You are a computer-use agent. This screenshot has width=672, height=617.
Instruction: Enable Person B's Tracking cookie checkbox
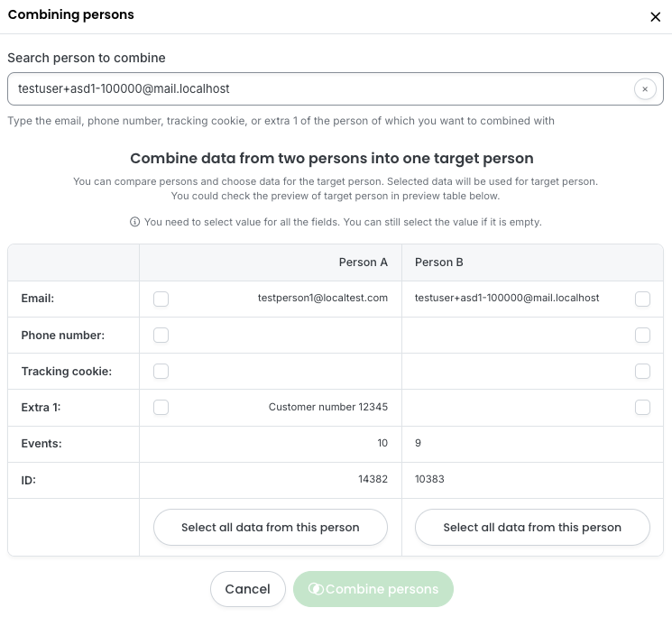(x=642, y=371)
